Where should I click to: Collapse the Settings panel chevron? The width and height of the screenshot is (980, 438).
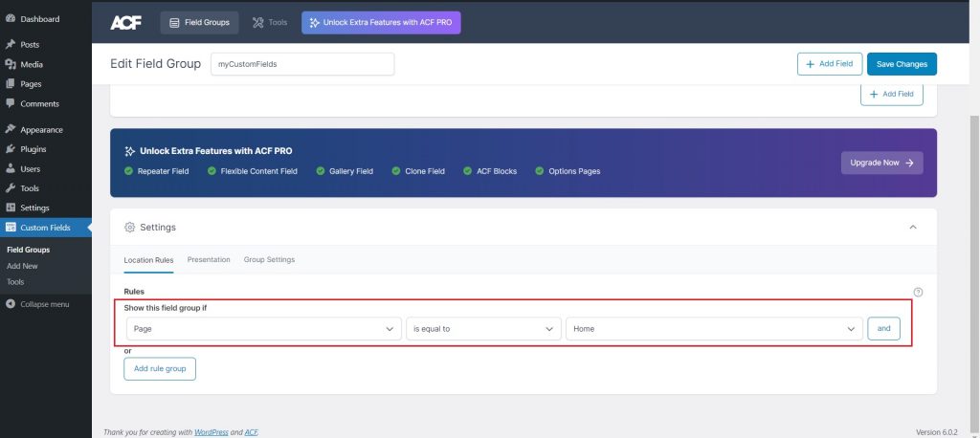click(x=912, y=227)
